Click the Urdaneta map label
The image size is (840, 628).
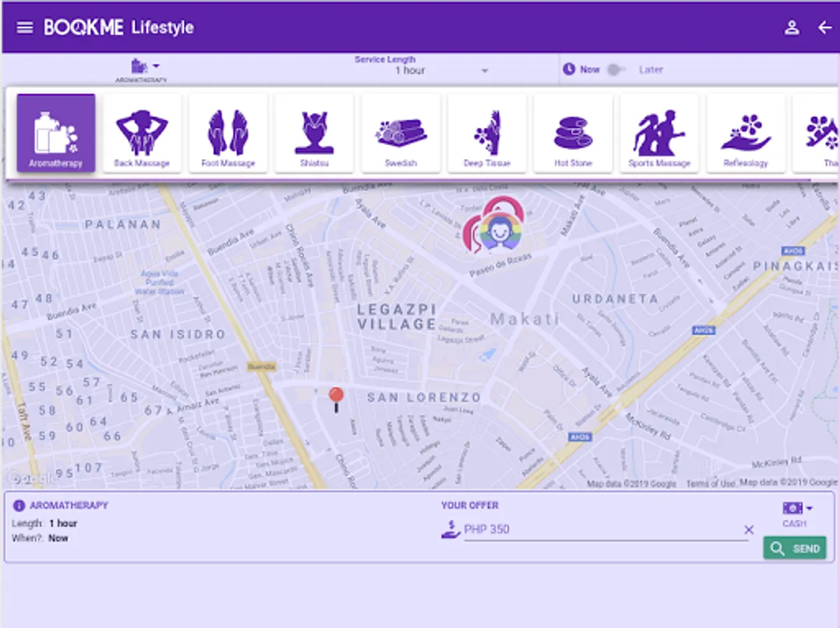615,299
